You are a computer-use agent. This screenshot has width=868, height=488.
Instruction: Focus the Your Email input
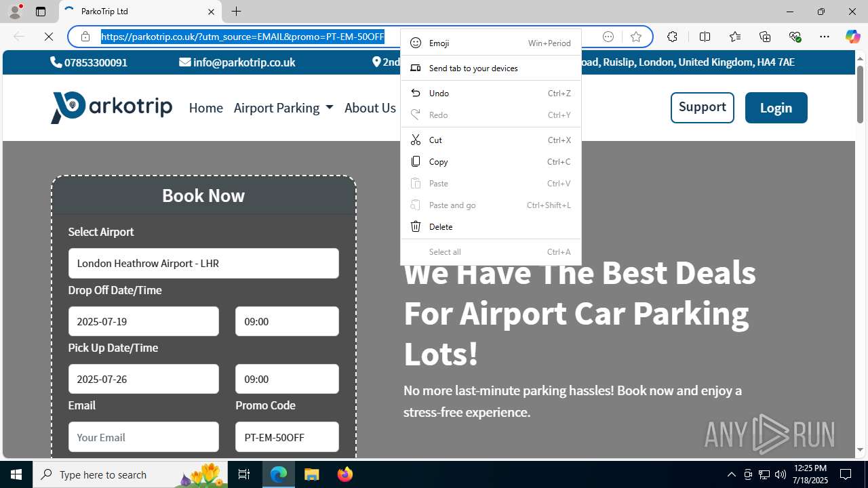144,437
